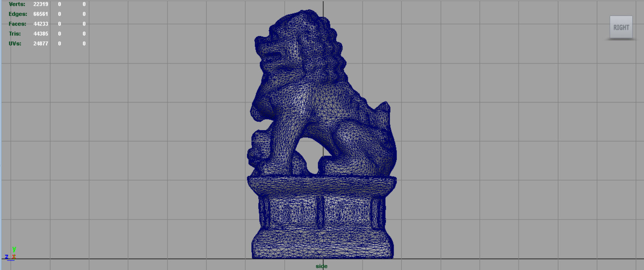Click the UV count value 24877
This screenshot has height=270, width=644.
41,43
